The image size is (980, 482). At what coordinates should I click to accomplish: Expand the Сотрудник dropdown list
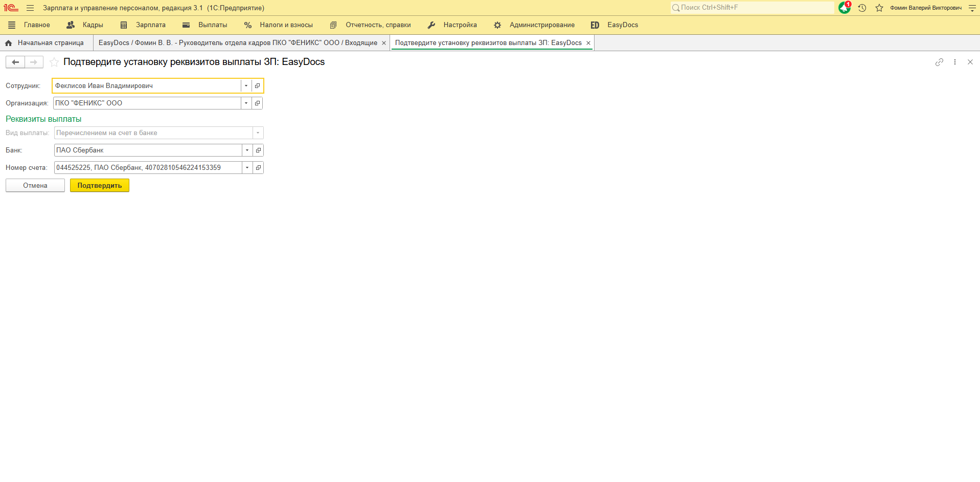pos(246,86)
